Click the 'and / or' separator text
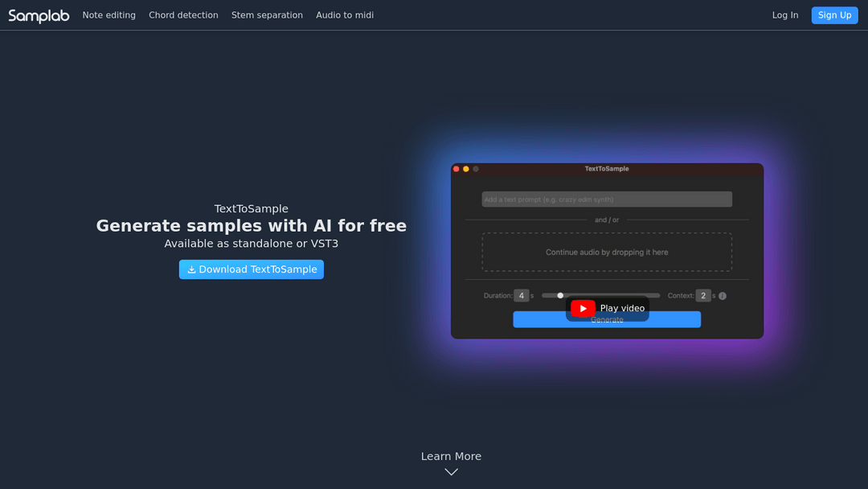 click(607, 220)
